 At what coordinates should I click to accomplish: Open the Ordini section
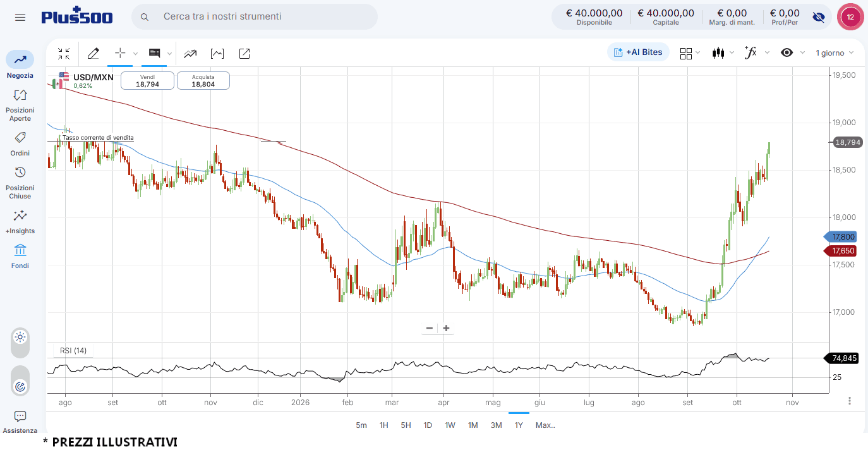tap(20, 144)
